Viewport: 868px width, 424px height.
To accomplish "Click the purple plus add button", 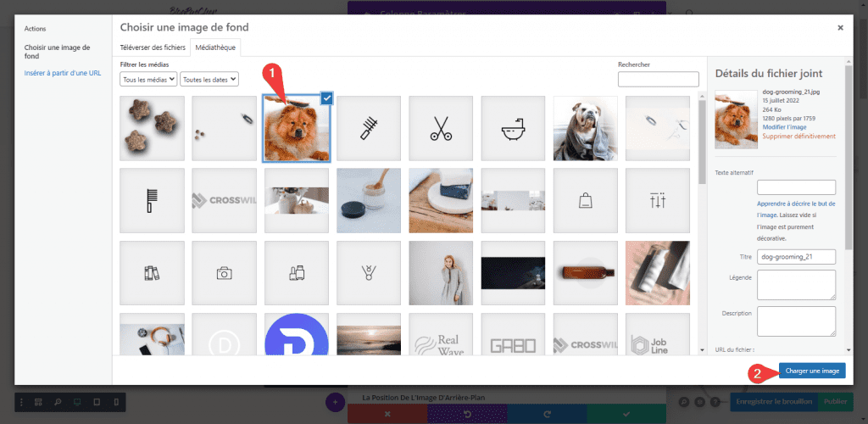I will pyautogui.click(x=334, y=402).
